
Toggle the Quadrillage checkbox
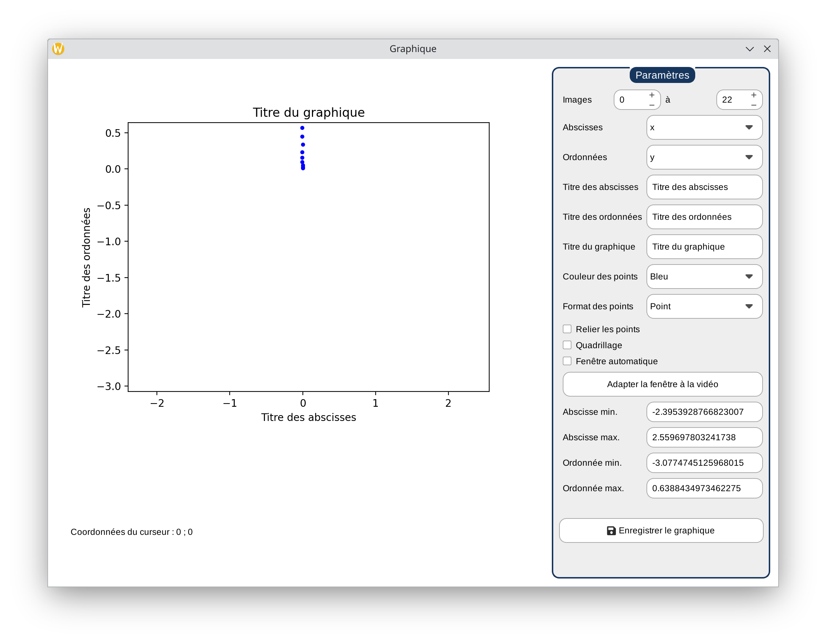(567, 345)
